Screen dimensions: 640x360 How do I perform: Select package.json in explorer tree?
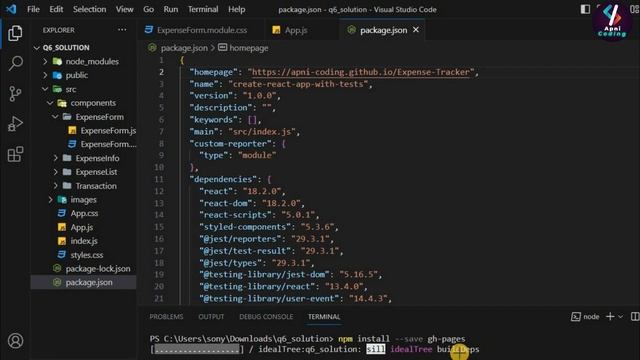84,282
